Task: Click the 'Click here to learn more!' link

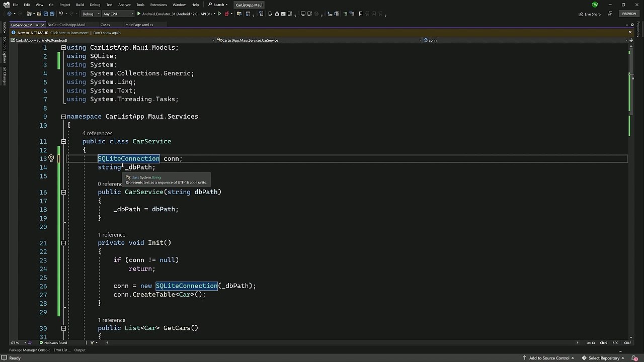Action: point(69,33)
